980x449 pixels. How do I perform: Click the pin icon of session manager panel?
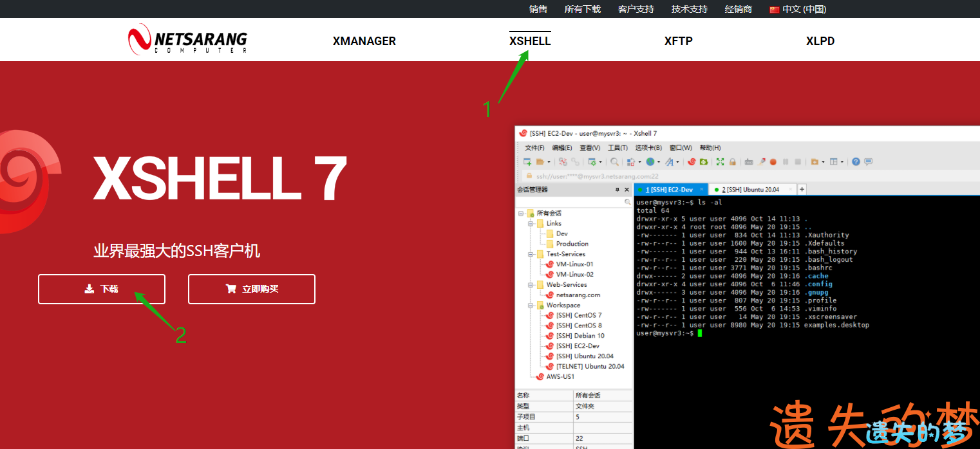(617, 190)
